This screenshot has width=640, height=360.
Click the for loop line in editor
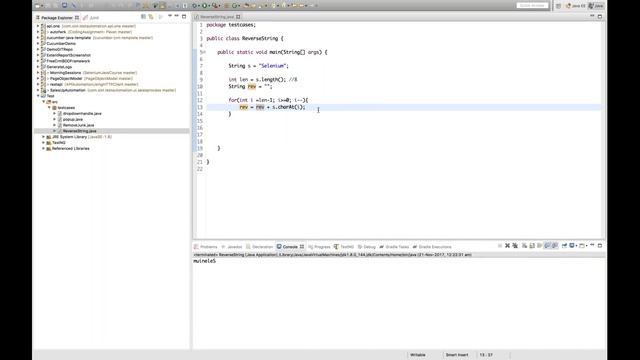pyautogui.click(x=268, y=100)
